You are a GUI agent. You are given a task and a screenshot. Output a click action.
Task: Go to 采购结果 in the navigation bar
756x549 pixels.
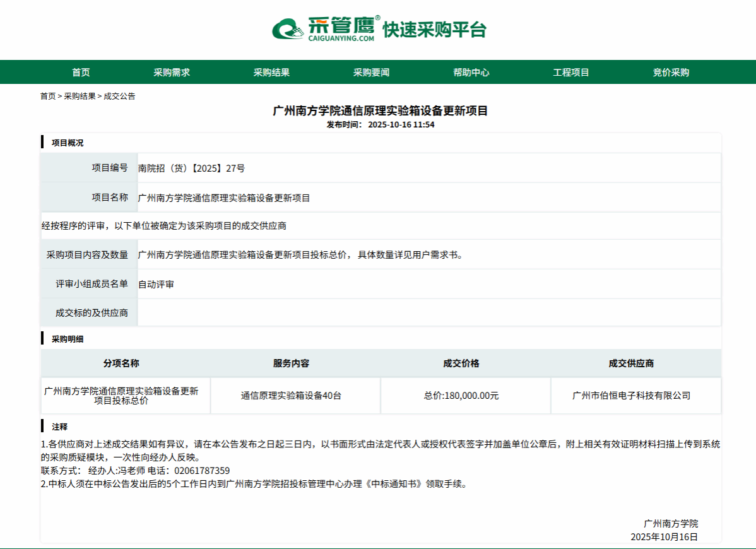click(271, 73)
